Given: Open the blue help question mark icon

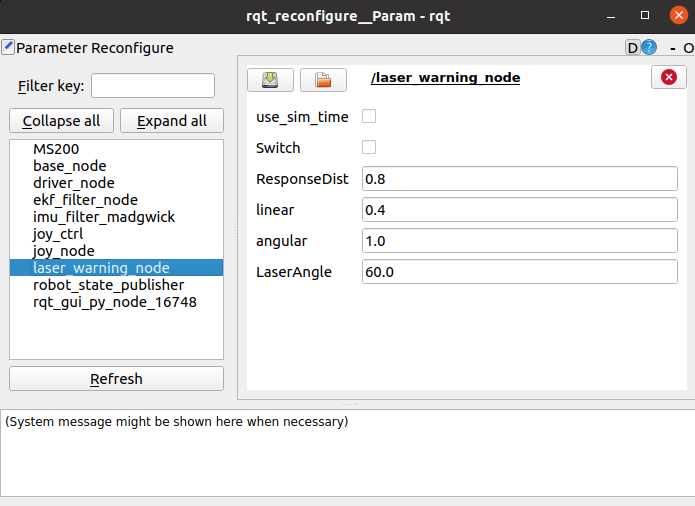Looking at the screenshot, I should coord(649,47).
